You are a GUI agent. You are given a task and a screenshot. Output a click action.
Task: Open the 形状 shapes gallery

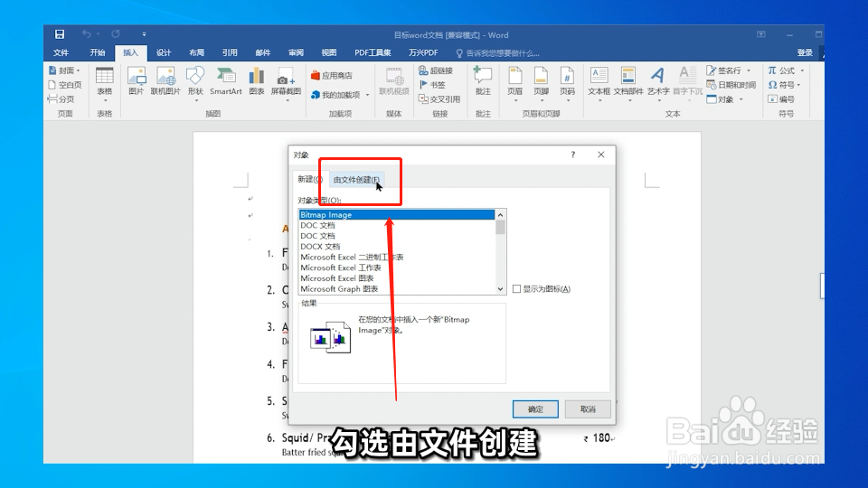195,84
